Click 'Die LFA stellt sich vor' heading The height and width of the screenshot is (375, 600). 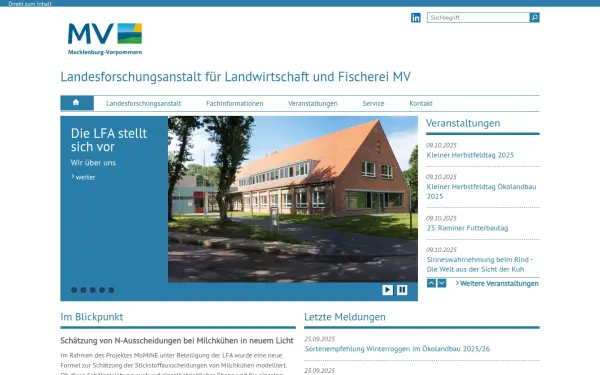(x=109, y=140)
